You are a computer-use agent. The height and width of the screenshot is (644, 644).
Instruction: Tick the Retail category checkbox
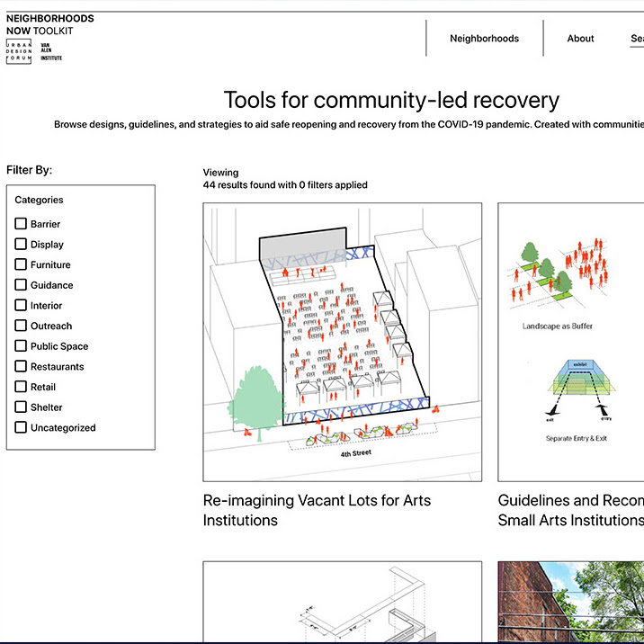tap(21, 387)
